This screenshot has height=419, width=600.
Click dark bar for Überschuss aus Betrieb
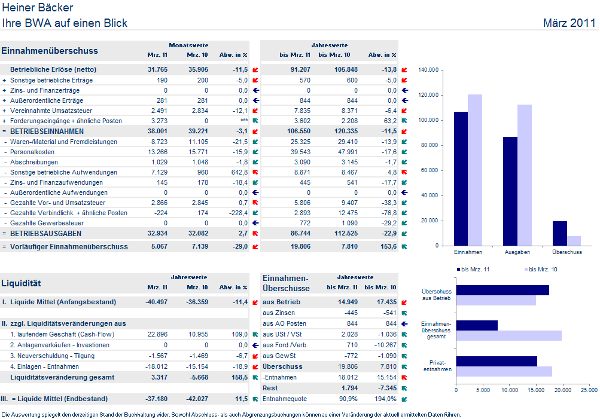click(x=502, y=290)
